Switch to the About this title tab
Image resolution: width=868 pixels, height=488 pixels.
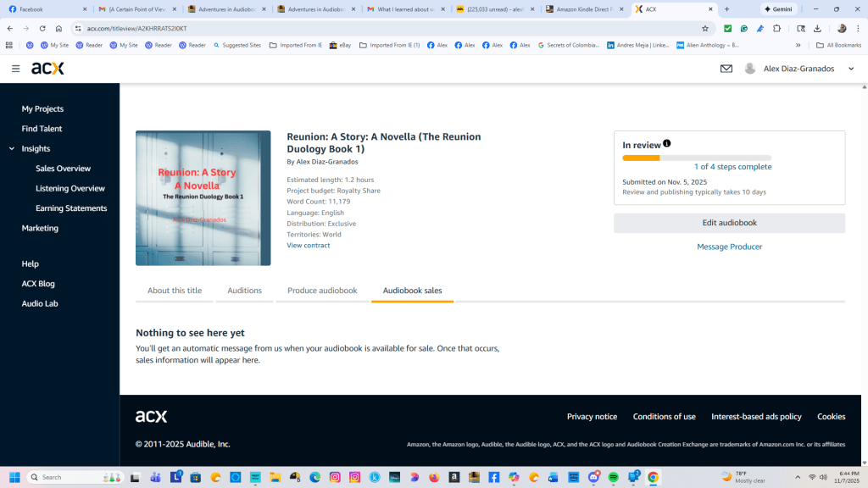[x=175, y=291]
